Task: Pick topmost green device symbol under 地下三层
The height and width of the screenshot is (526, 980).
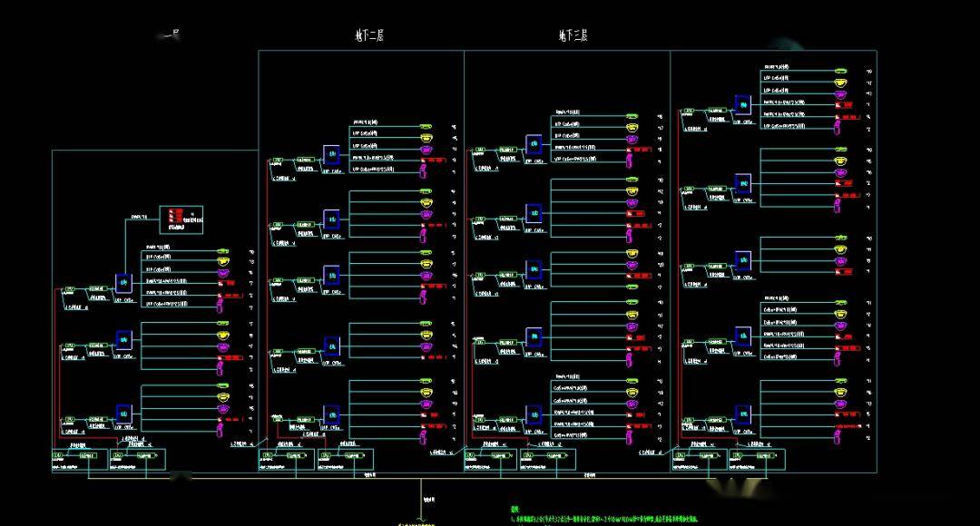Action: coord(631,116)
